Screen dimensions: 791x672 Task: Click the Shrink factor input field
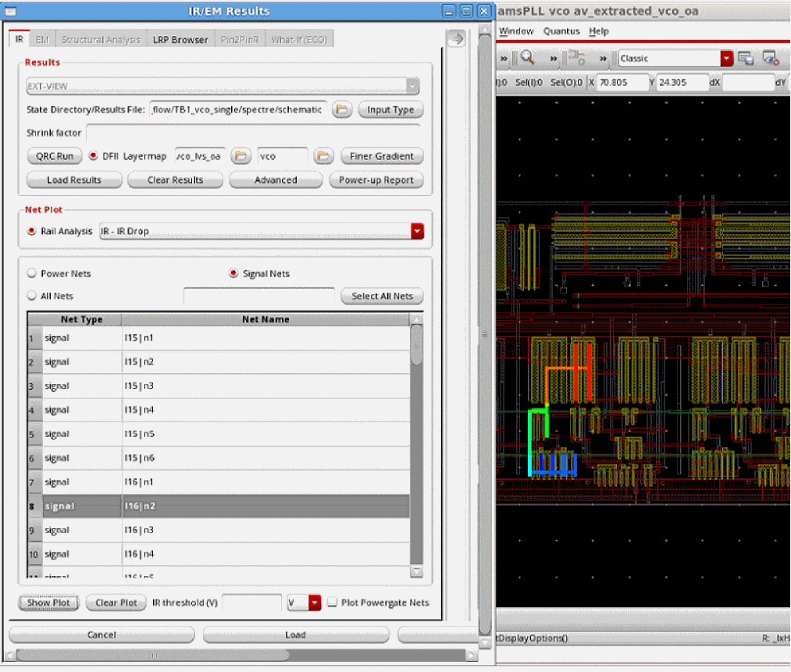(x=252, y=133)
